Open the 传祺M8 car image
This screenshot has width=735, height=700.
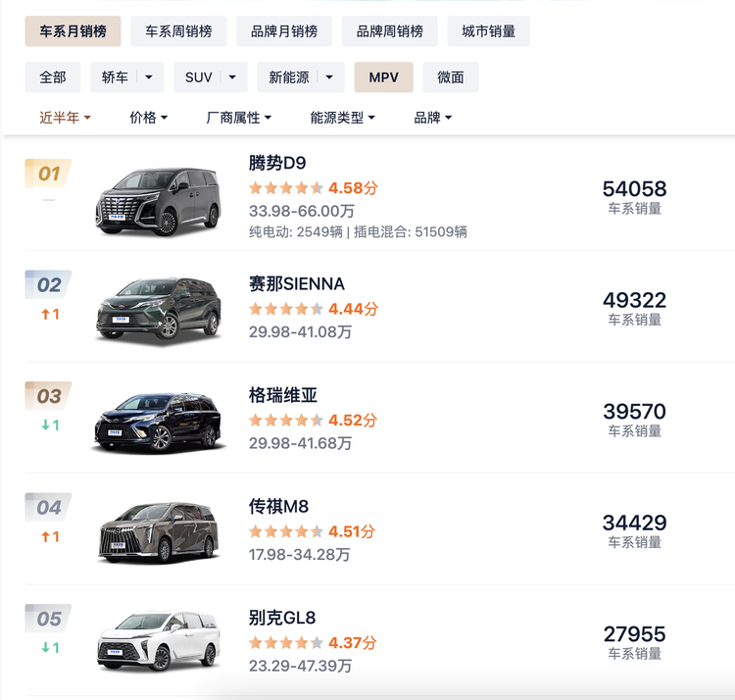click(159, 533)
